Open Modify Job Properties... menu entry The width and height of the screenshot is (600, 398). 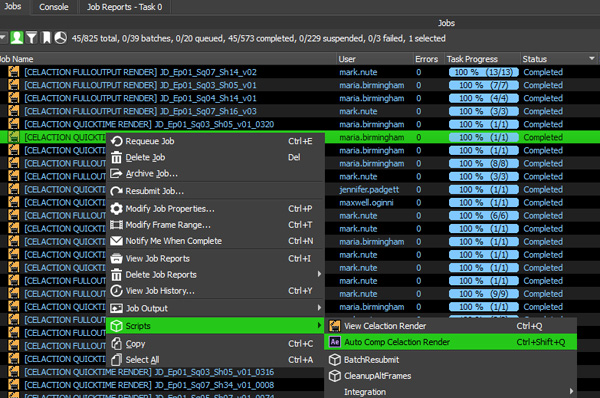(215, 209)
